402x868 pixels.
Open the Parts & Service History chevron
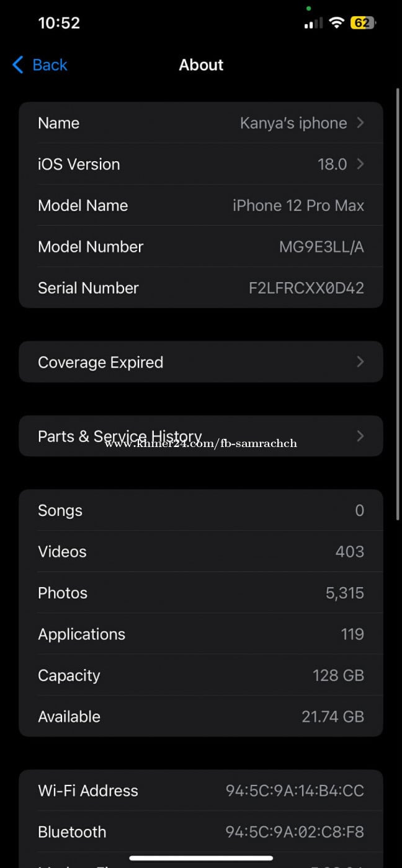tap(360, 436)
